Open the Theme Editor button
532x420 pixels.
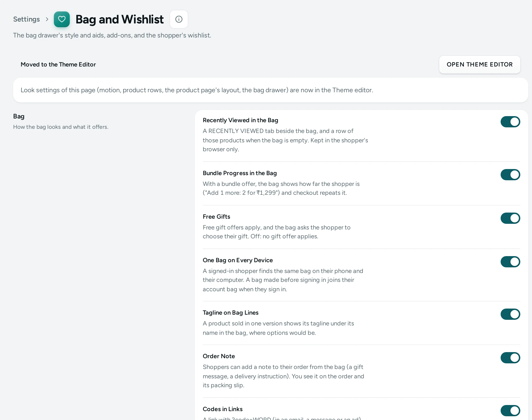pos(480,64)
